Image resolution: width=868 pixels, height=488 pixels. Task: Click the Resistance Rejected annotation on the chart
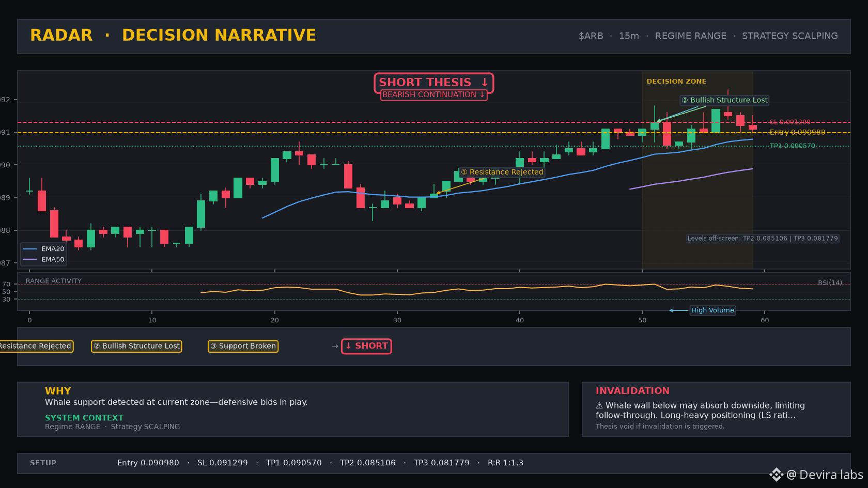pos(502,172)
